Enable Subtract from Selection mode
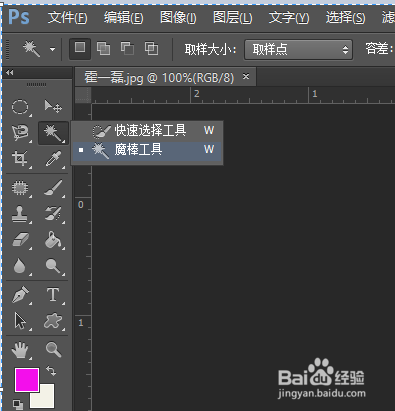395x411 pixels. click(127, 49)
